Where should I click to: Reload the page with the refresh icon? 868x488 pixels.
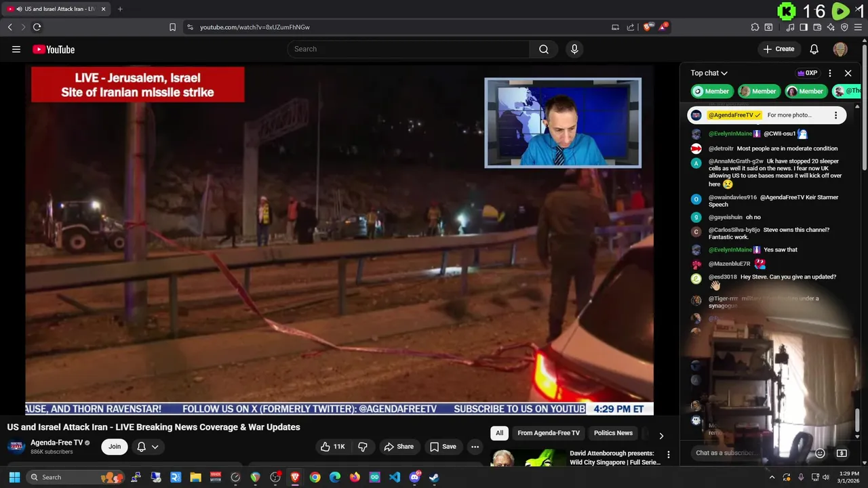[x=37, y=27]
